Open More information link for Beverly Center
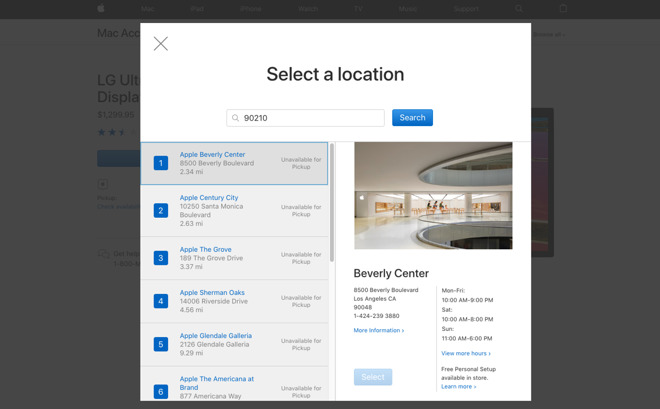 (x=379, y=330)
